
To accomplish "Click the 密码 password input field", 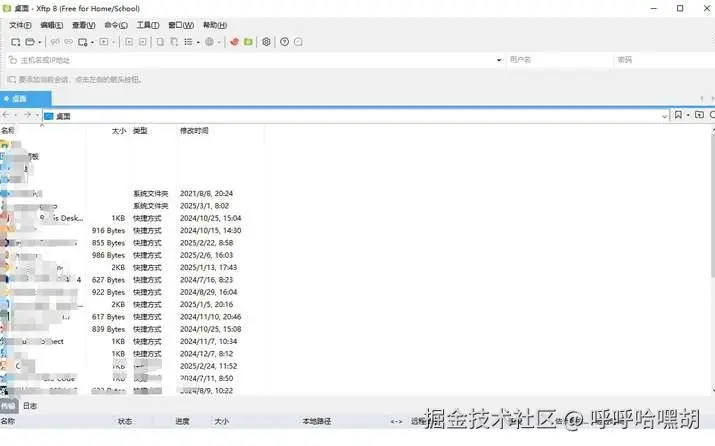I will point(665,60).
